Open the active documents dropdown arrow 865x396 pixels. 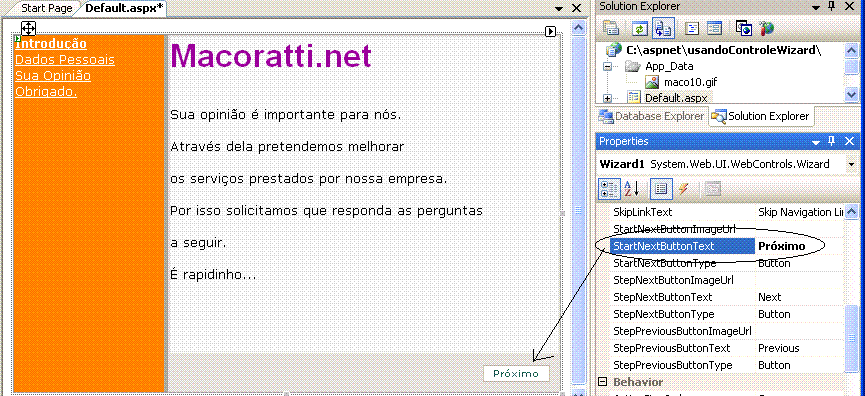tap(558, 8)
